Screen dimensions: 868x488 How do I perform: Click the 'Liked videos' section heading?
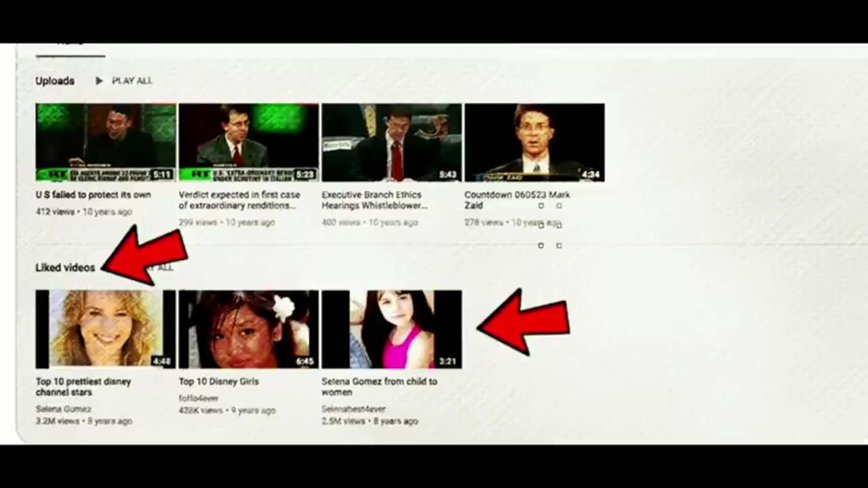(x=65, y=268)
